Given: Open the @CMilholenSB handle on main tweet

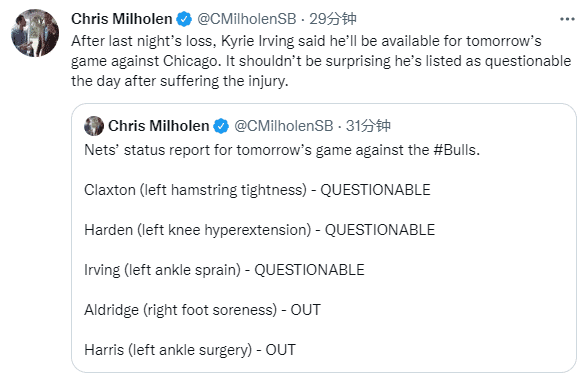Looking at the screenshot, I should (x=247, y=19).
